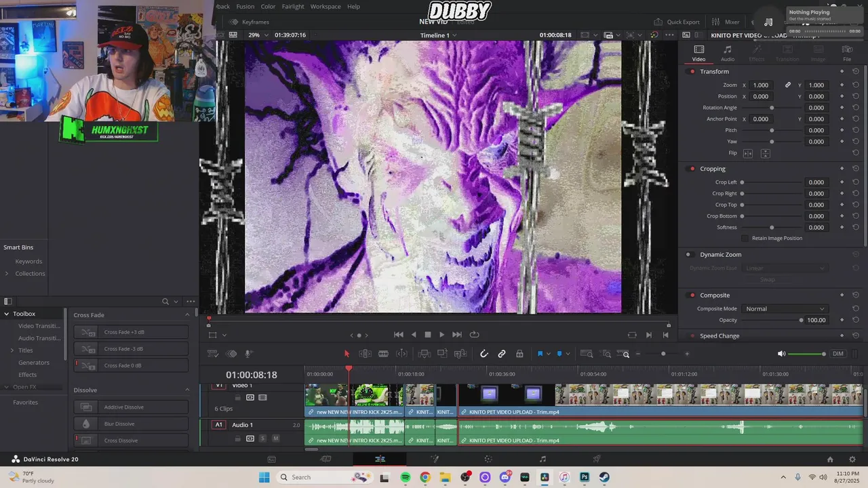Click the Zoom X value field
The height and width of the screenshot is (488, 868).
pos(761,85)
